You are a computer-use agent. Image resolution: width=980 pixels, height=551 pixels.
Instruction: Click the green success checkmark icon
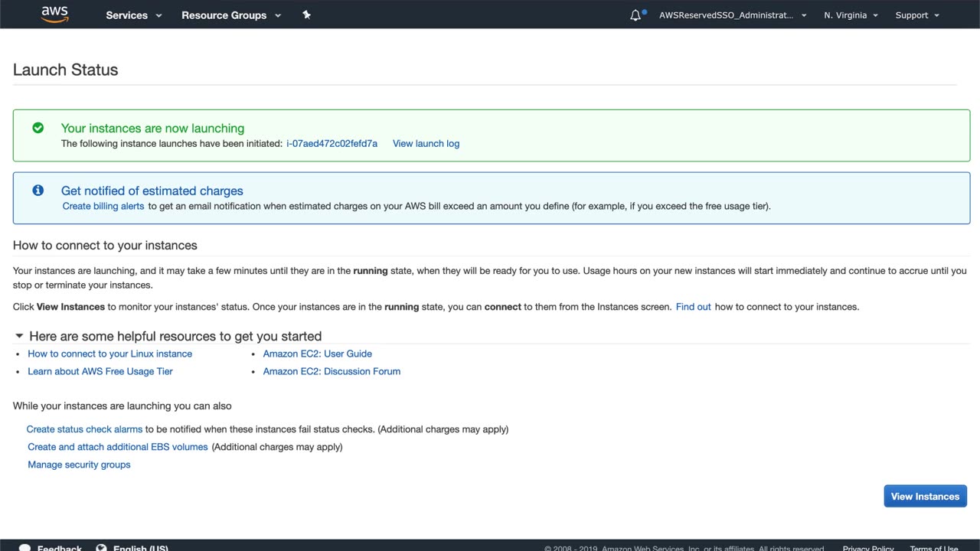(x=38, y=128)
